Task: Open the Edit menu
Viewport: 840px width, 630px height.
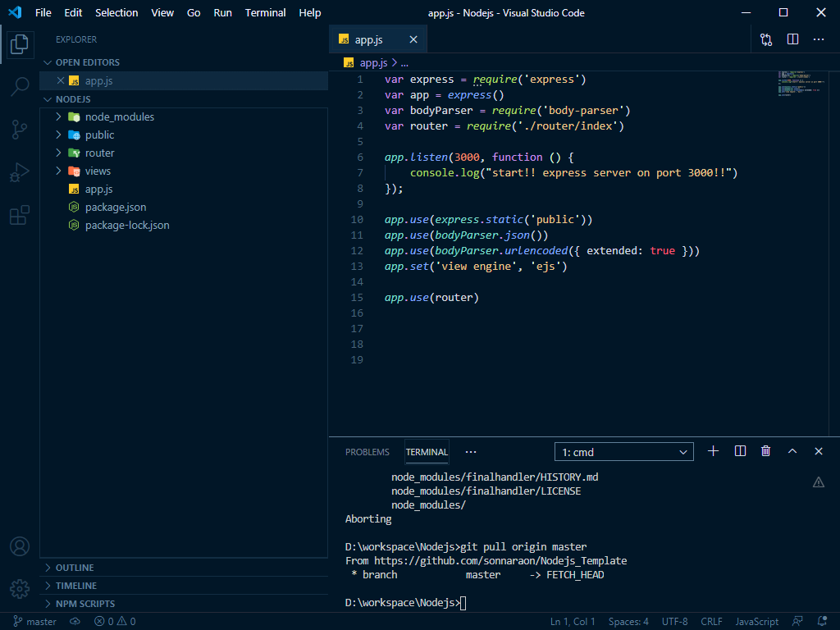Action: pyautogui.click(x=73, y=13)
